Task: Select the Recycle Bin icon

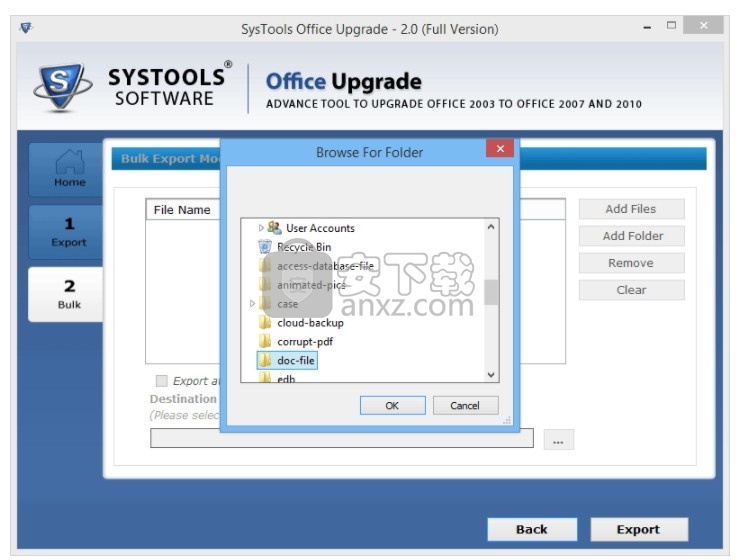Action: 265,246
